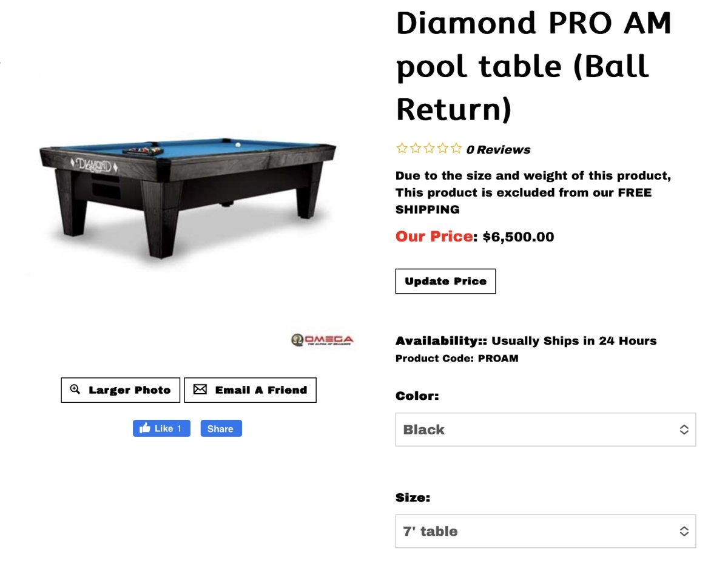Click the up-down arrows on the Color selector
Image resolution: width=728 pixels, height=577 pixels.
[684, 430]
